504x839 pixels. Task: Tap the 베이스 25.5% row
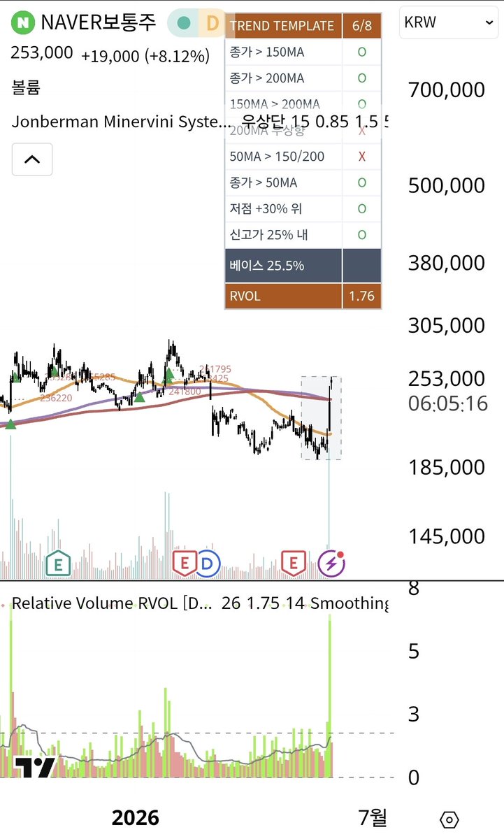coord(303,266)
